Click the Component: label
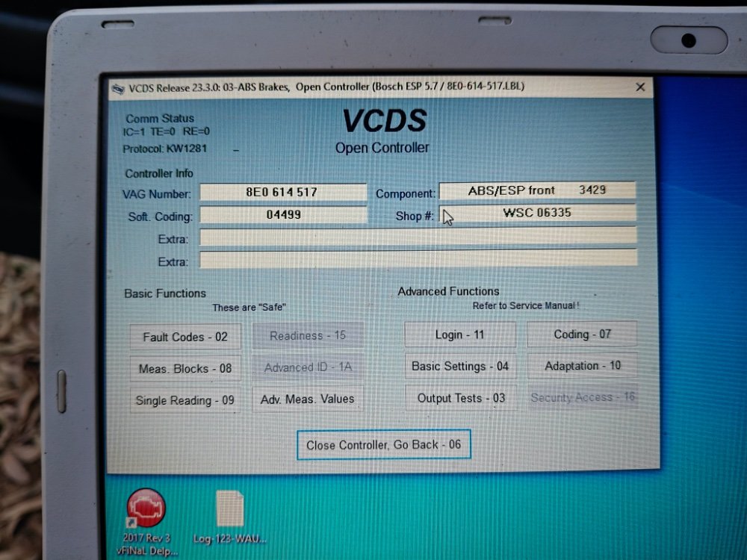 pos(406,194)
